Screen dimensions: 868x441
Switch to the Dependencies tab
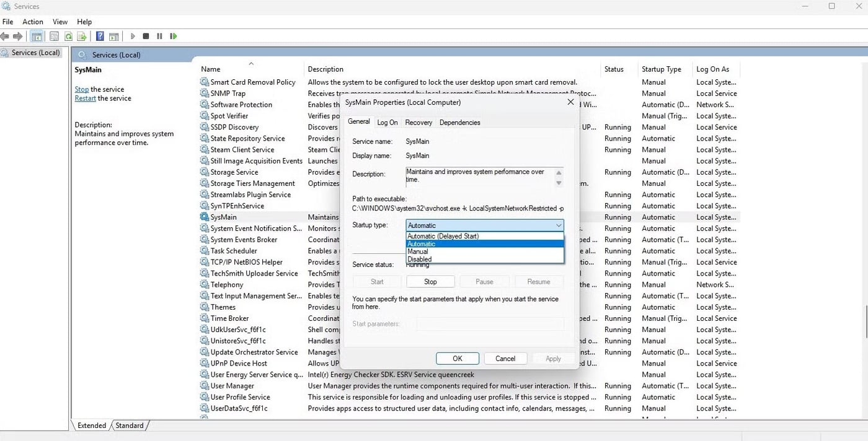tap(459, 122)
